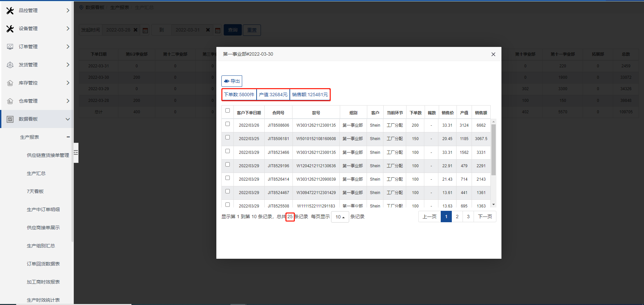Screen dimensions: 644x305
Task: Collapse the 生产报表 submenu
Action: pos(68,137)
